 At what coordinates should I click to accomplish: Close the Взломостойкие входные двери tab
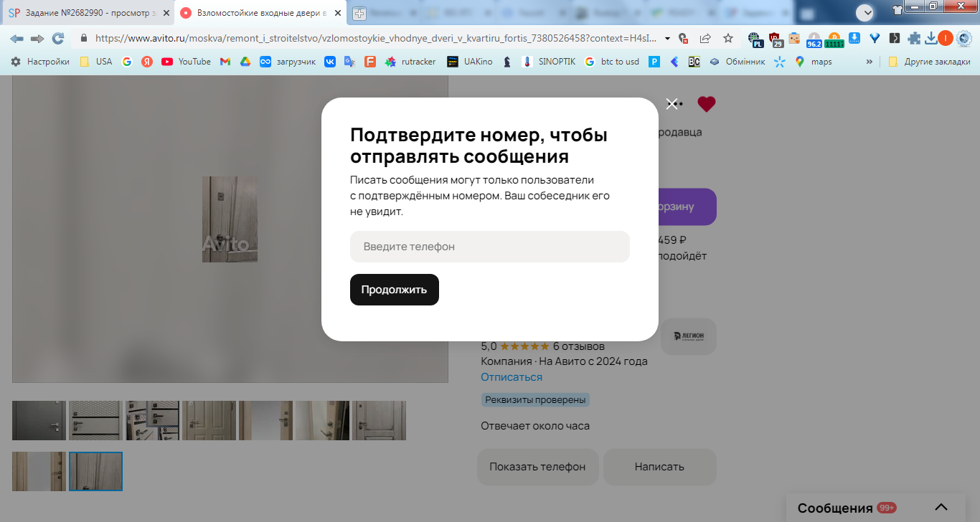(337, 13)
